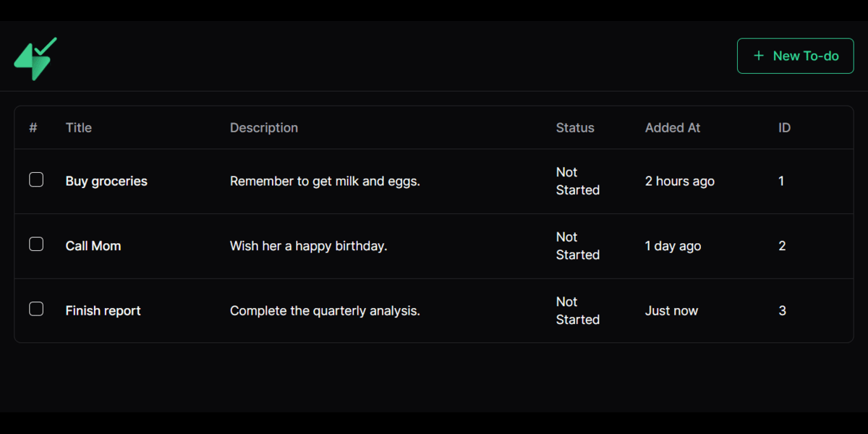Click the # column header
The width and height of the screenshot is (868, 434).
(33, 128)
